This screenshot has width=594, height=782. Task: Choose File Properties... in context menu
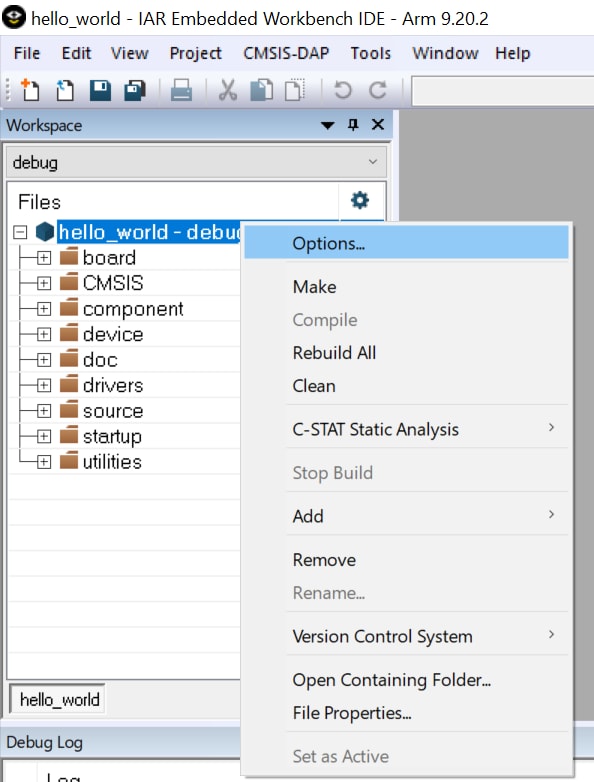(x=406, y=713)
